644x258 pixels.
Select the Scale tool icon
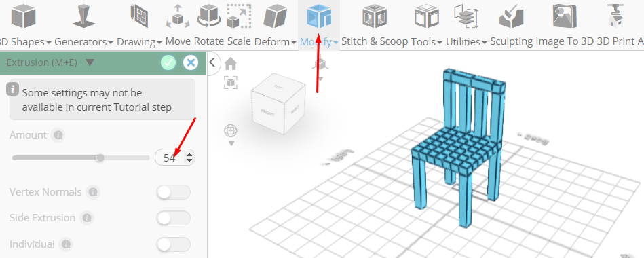pyautogui.click(x=239, y=16)
